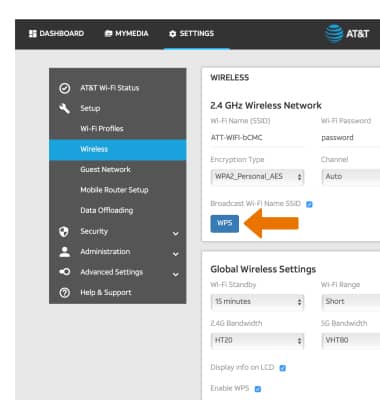Open AT&T Wi-Fi Status page
380x400 pixels.
point(118,88)
